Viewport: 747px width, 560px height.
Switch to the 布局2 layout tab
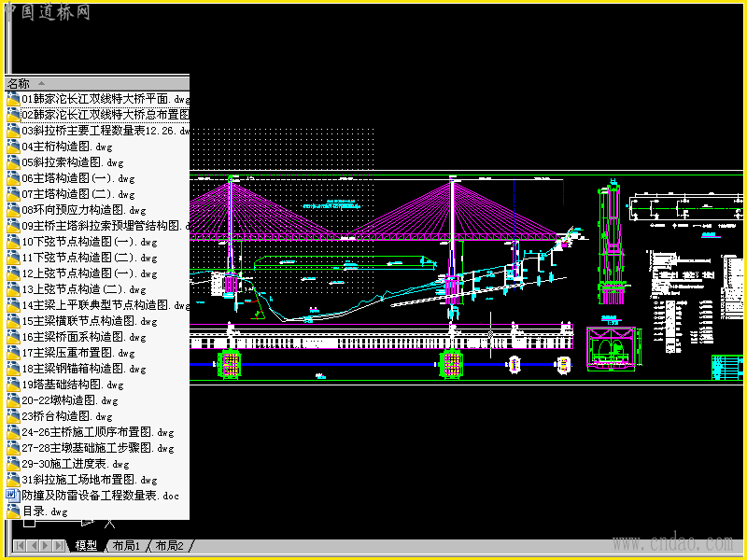click(x=170, y=545)
